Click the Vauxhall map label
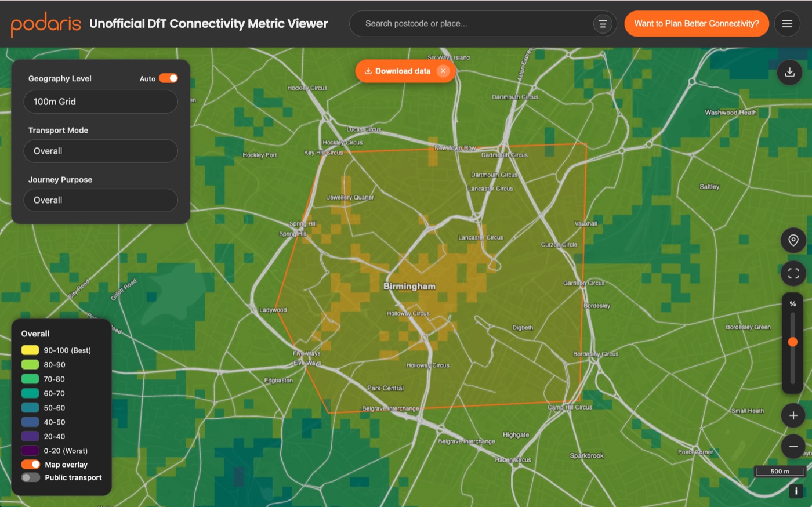This screenshot has width=812, height=507. coord(586,223)
